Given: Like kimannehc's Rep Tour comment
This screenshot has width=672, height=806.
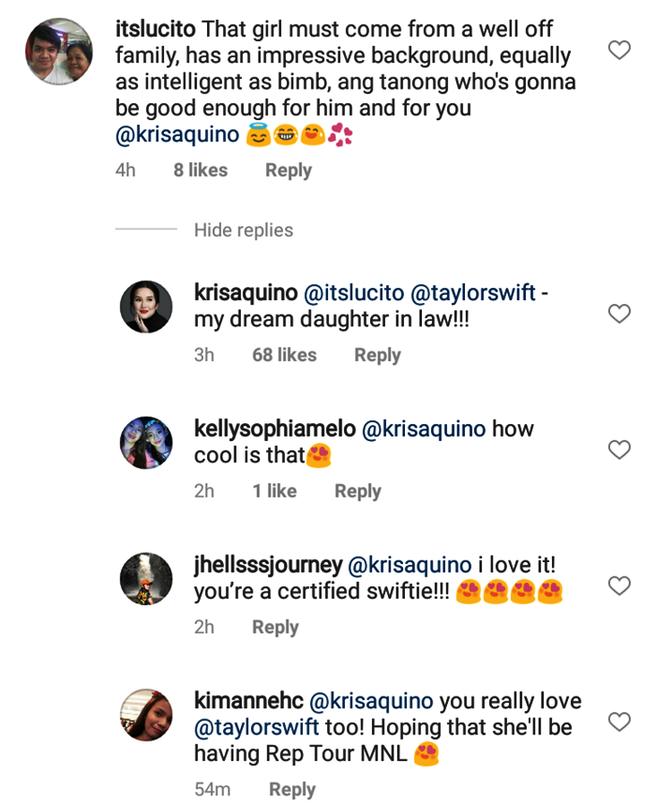Looking at the screenshot, I should tap(619, 722).
